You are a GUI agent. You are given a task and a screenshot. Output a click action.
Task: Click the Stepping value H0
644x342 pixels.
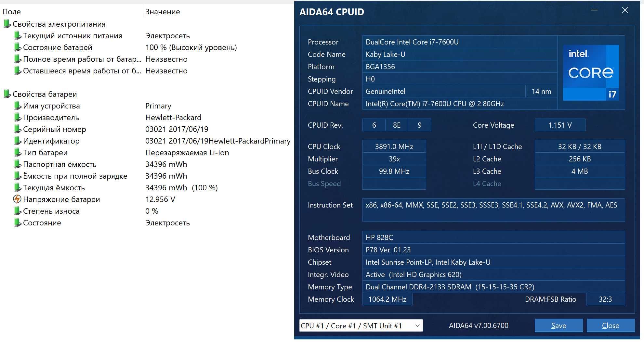460,79
